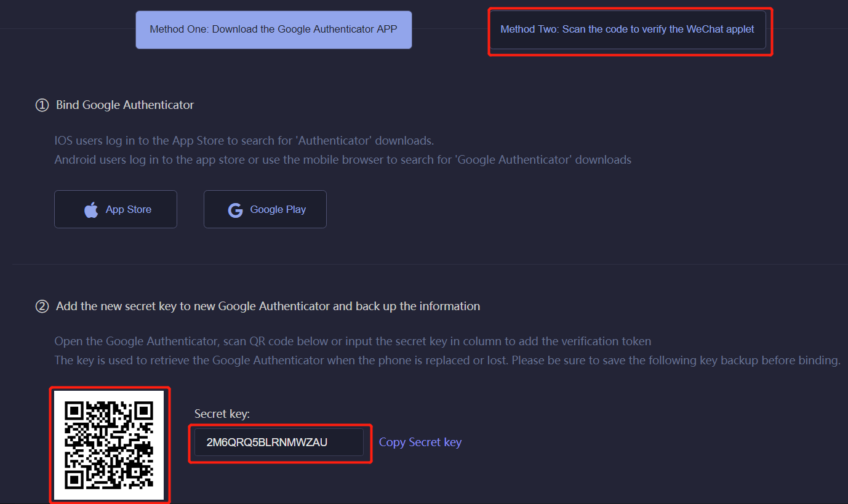Click the Copy Secret key link
This screenshot has width=848, height=504.
click(420, 442)
